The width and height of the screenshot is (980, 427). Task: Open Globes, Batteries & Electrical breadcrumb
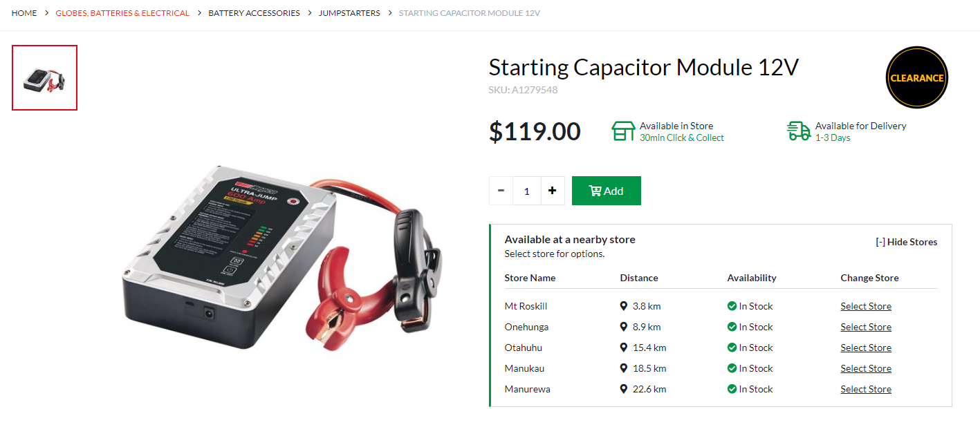pyautogui.click(x=122, y=13)
